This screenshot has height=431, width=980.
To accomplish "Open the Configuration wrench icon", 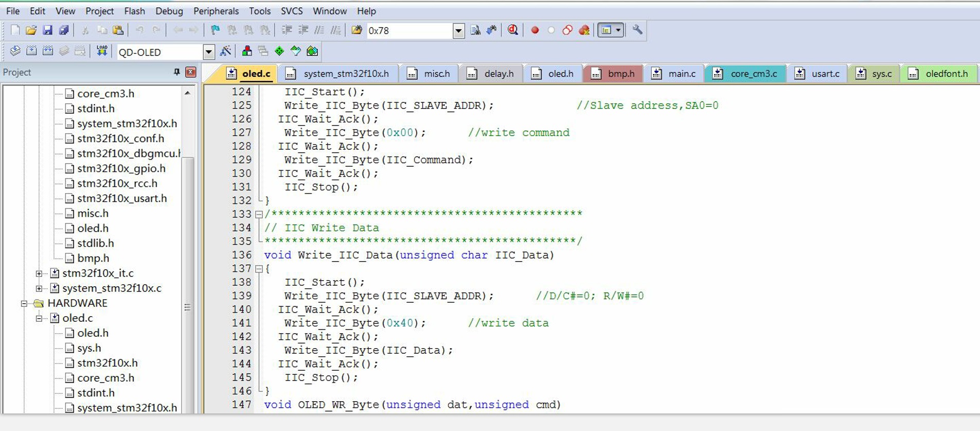I will click(637, 30).
